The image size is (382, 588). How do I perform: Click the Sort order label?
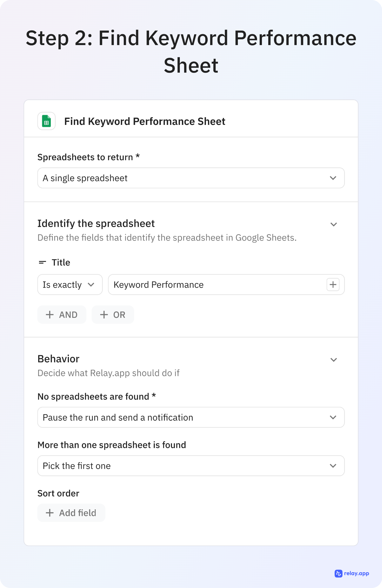pyautogui.click(x=58, y=493)
